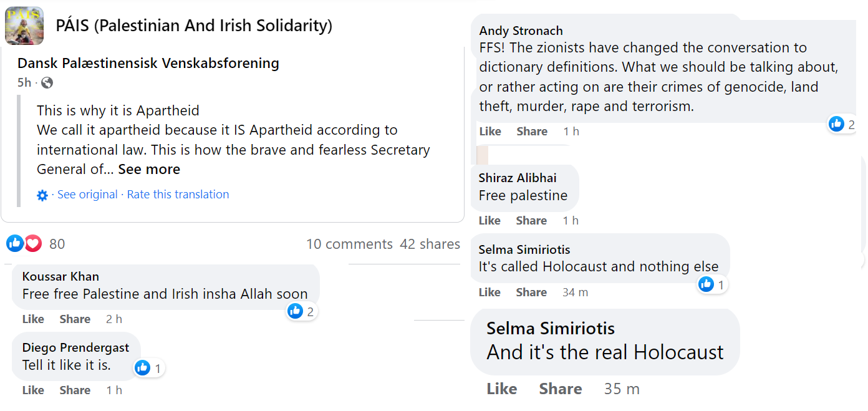This screenshot has width=868, height=411.
Task: Open Selma Simiriotis profile from last comment
Action: coord(551,329)
